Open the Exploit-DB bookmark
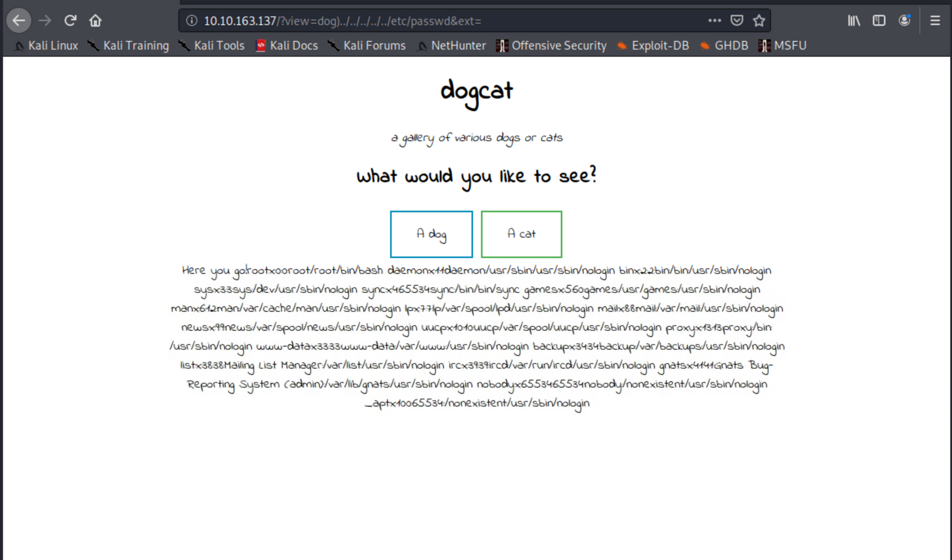Image resolution: width=952 pixels, height=560 pixels. (653, 46)
